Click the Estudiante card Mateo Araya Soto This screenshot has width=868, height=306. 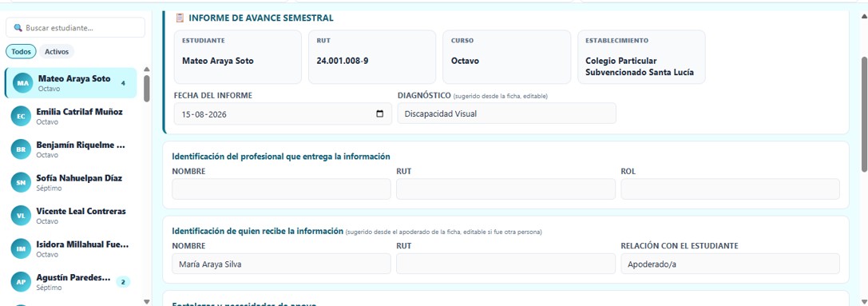pos(238,57)
